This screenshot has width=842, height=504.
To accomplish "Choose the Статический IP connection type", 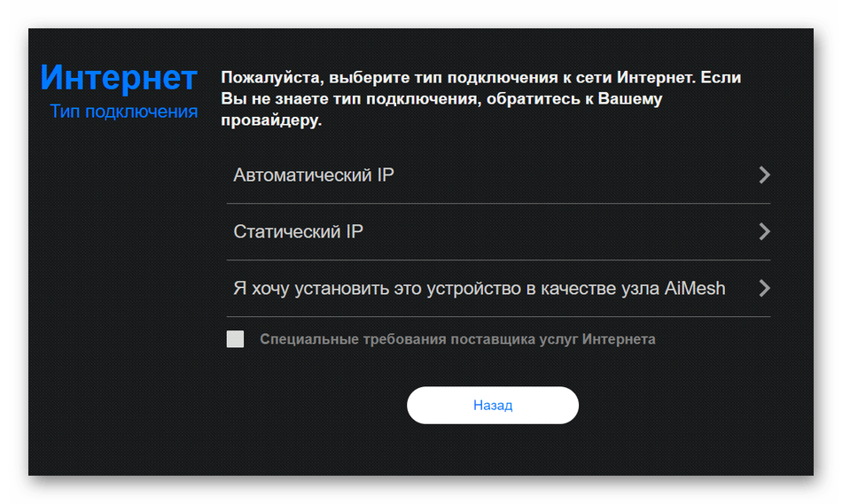I will [298, 232].
